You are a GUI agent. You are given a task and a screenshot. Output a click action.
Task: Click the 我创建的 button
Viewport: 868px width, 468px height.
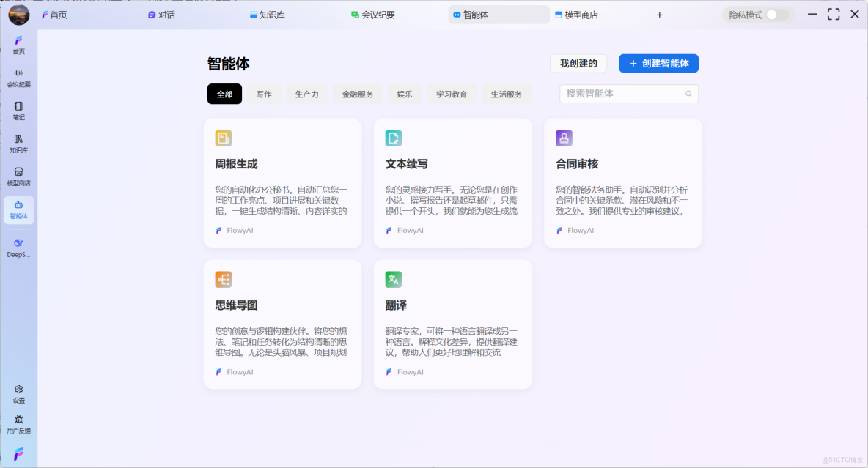pos(578,63)
